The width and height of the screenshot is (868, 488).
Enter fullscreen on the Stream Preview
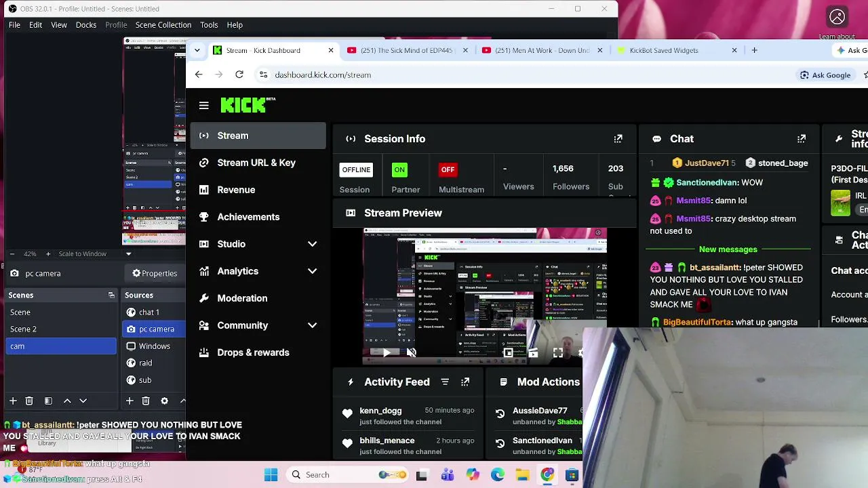[x=557, y=352]
